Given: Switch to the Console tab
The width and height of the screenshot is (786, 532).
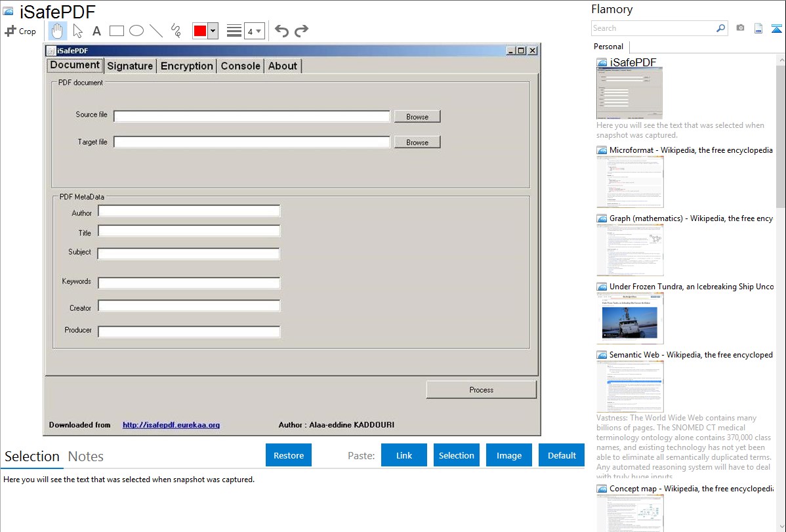Looking at the screenshot, I should tap(241, 66).
